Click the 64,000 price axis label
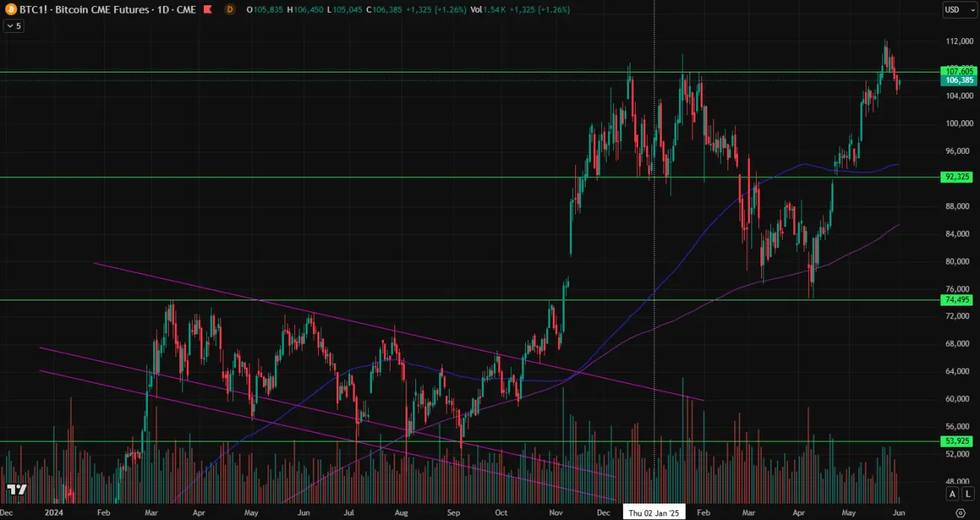This screenshot has width=980, height=520. coord(958,371)
